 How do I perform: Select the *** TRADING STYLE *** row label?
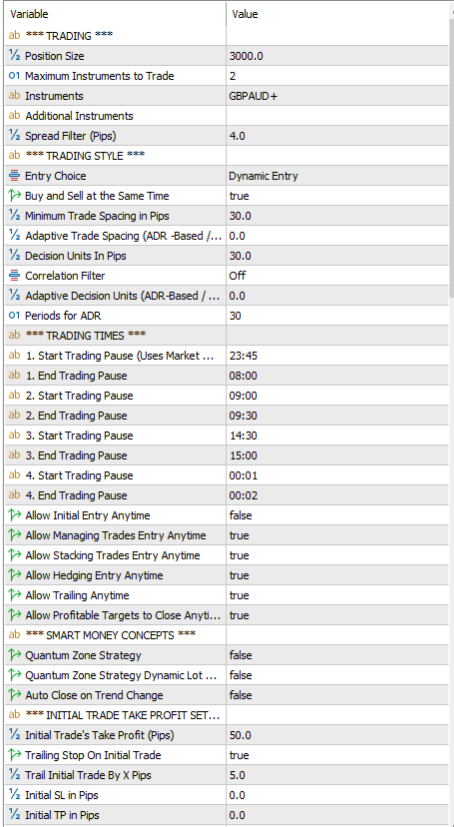[x=85, y=156]
